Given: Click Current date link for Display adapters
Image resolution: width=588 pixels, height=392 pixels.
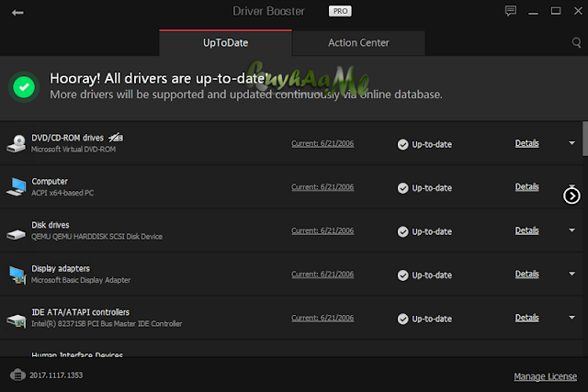Looking at the screenshot, I should (322, 274).
